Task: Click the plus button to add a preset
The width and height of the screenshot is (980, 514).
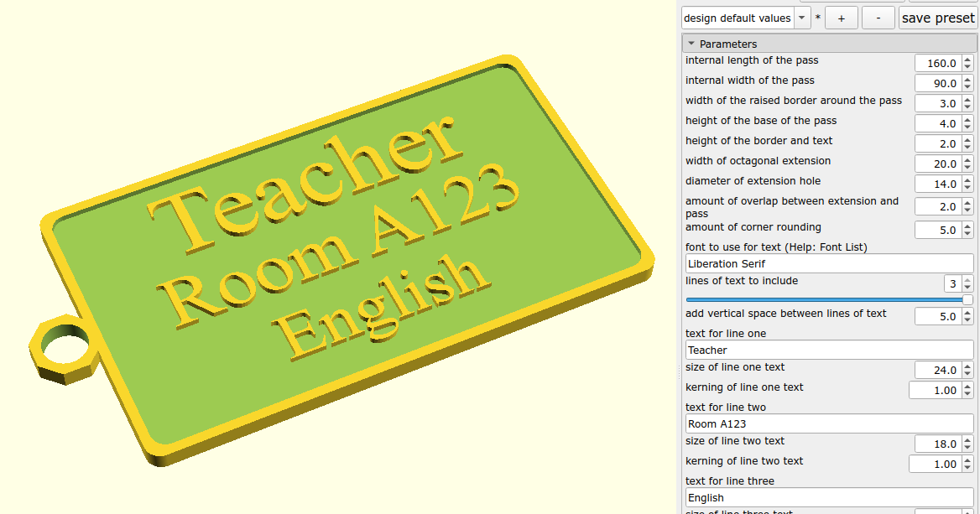Action: (841, 18)
